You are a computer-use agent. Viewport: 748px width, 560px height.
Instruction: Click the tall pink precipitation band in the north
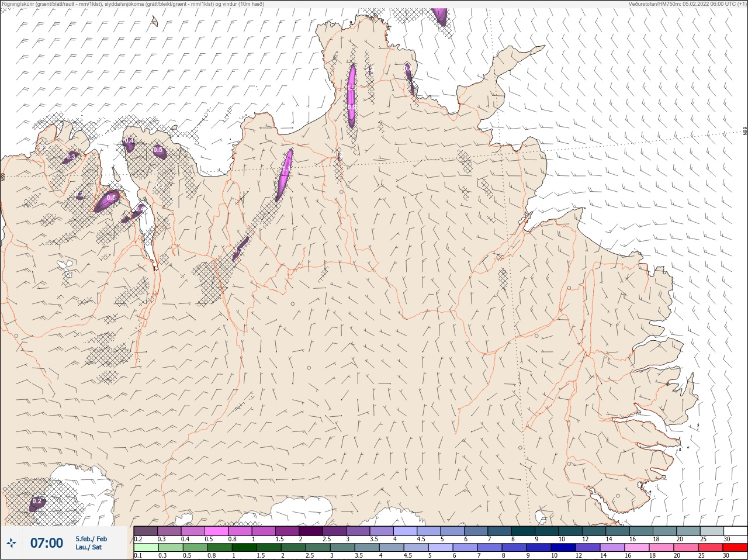click(x=351, y=95)
